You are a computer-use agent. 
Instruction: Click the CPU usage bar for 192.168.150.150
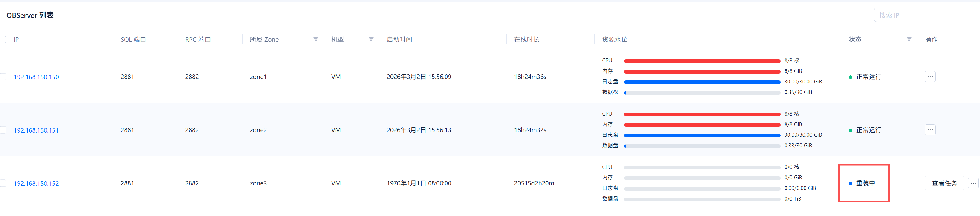pyautogui.click(x=702, y=61)
